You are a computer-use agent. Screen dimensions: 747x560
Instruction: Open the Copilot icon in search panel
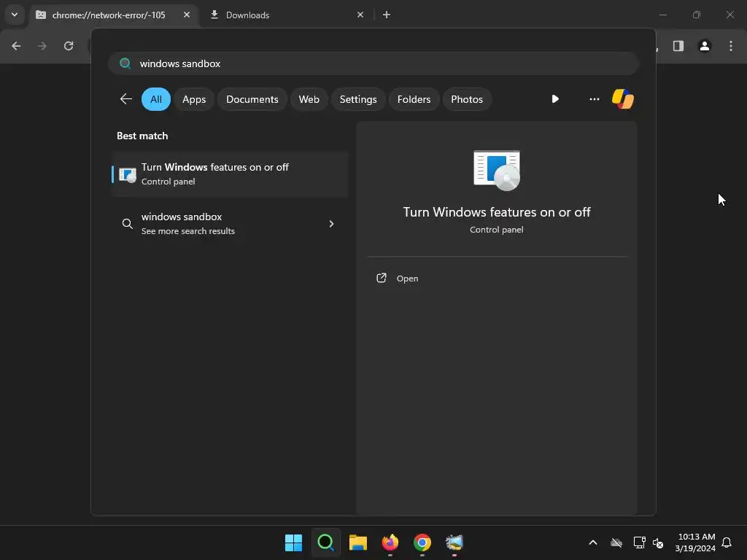point(623,99)
